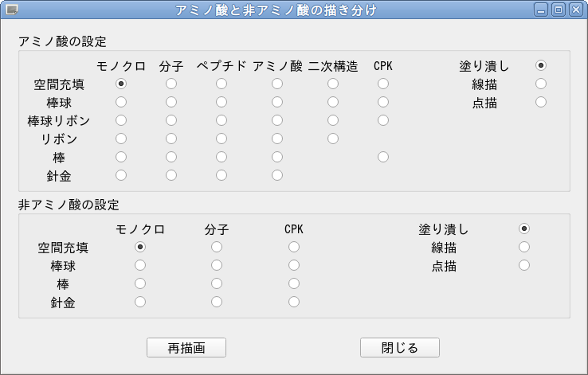The image size is (588, 375).
Task: Maximize the dialog window
Action: (x=559, y=10)
